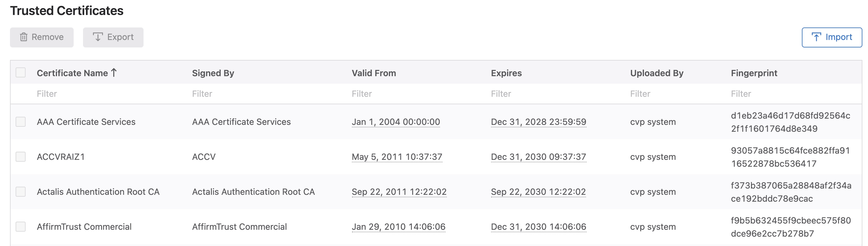Check the ACCVRAIZ1 certificate checkbox
The height and width of the screenshot is (246, 868).
click(x=21, y=157)
